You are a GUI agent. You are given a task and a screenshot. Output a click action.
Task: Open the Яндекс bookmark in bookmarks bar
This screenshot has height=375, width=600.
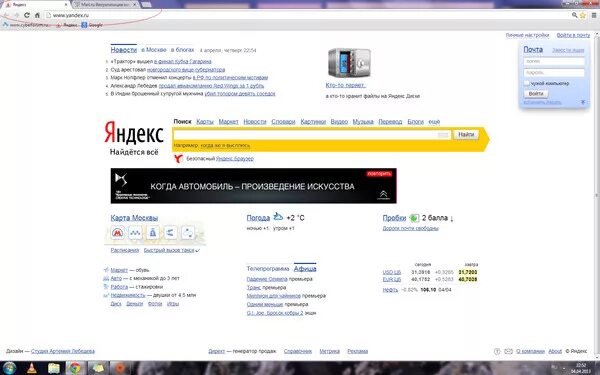[x=67, y=25]
